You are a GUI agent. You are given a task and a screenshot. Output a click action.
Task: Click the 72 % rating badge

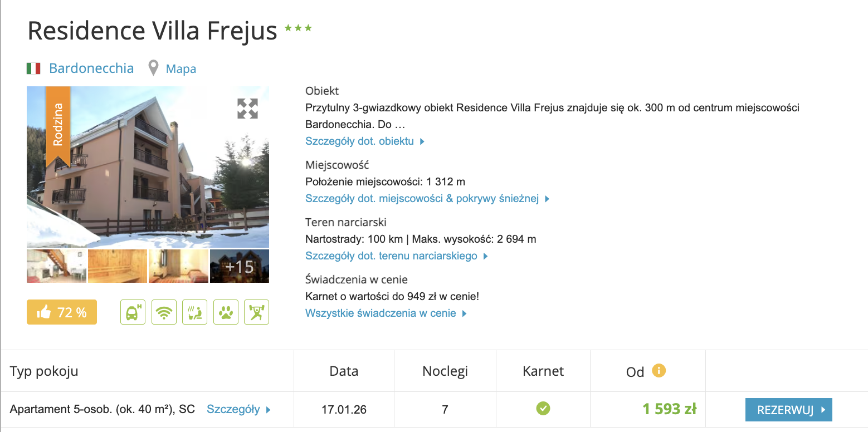point(62,312)
